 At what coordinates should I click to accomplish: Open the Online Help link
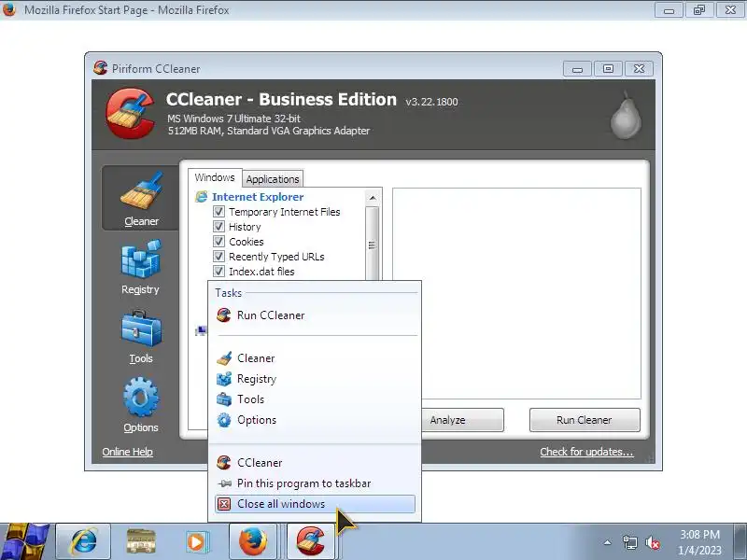[127, 452]
